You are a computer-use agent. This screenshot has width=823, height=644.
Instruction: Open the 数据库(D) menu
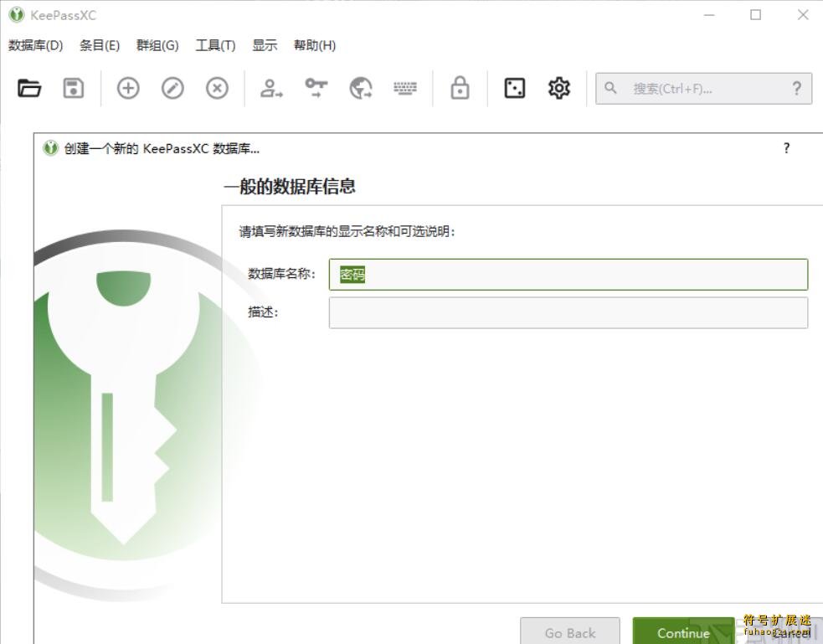[36, 46]
